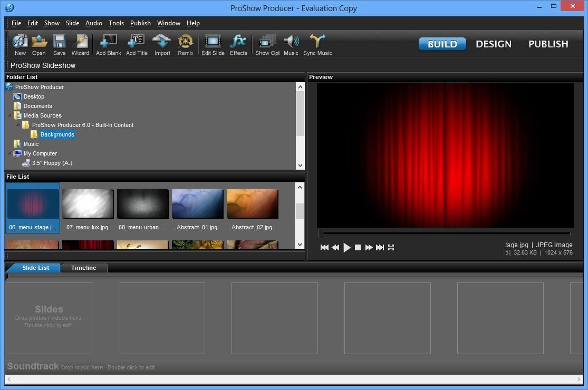Open the Window menu
The image size is (588, 390).
click(168, 23)
